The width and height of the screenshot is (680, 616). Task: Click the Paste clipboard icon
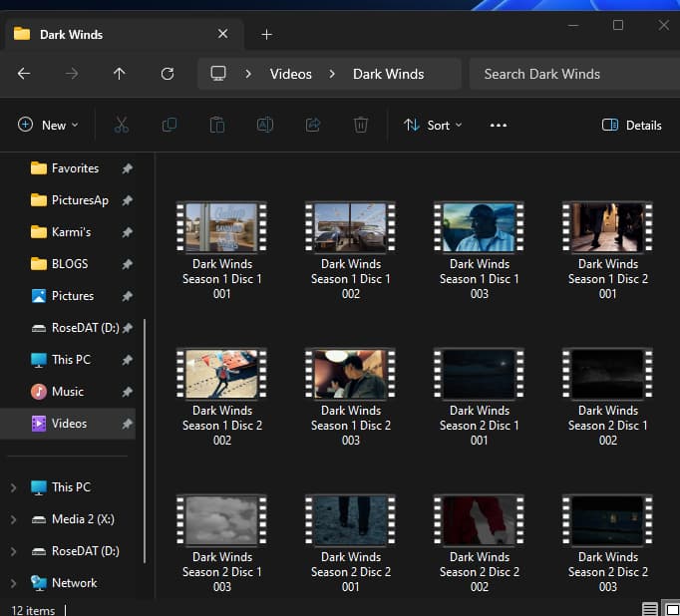pyautogui.click(x=216, y=126)
